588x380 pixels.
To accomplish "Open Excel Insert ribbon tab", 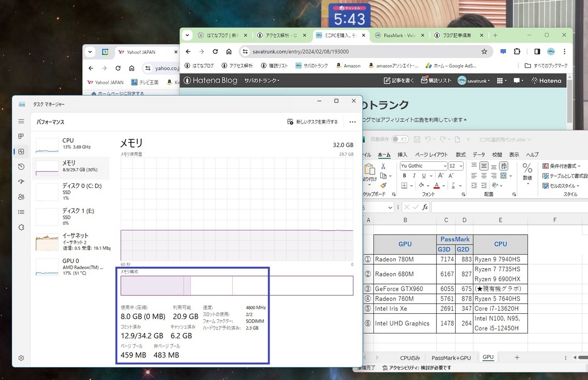I will click(402, 154).
